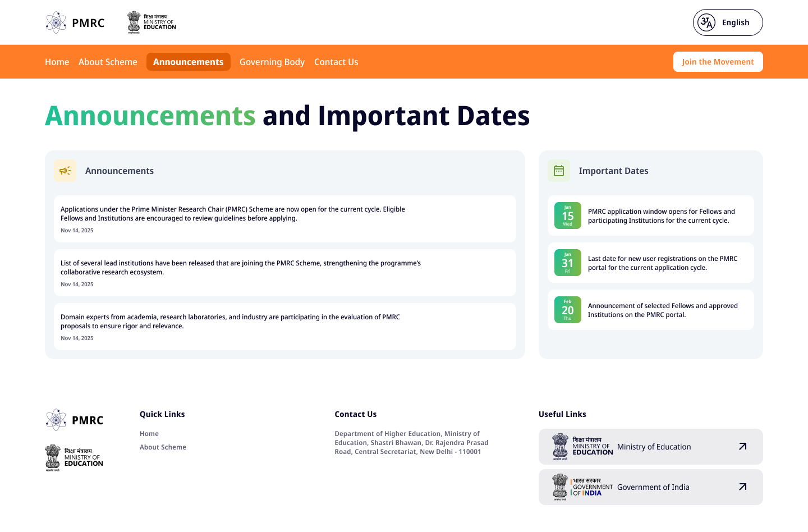The width and height of the screenshot is (808, 532).
Task: Click the footer About Scheme quick link
Action: pos(163,447)
